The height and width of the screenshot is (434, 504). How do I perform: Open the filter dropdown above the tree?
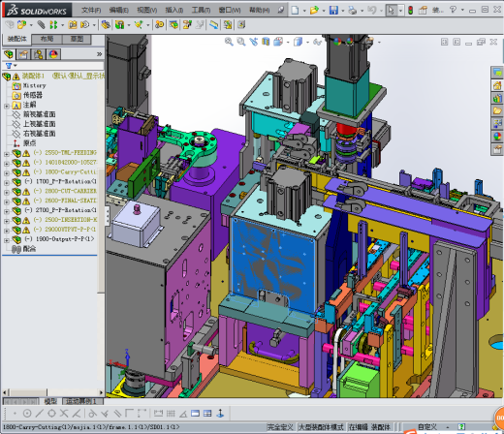tap(12, 66)
